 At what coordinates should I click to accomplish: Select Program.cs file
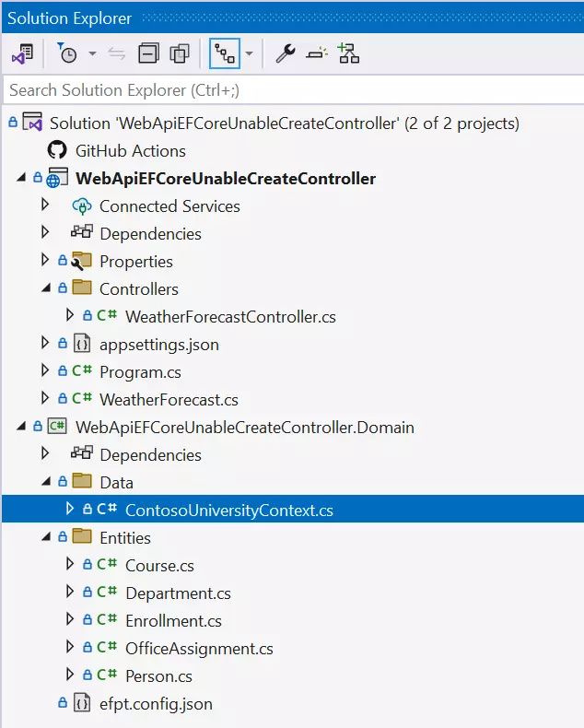coord(140,372)
